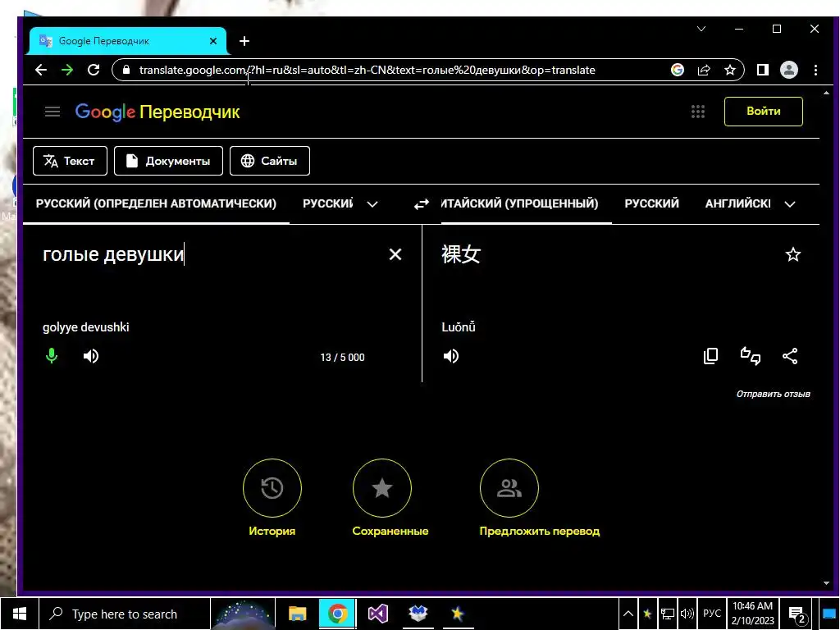
Task: Reload the page
Action: click(x=94, y=70)
